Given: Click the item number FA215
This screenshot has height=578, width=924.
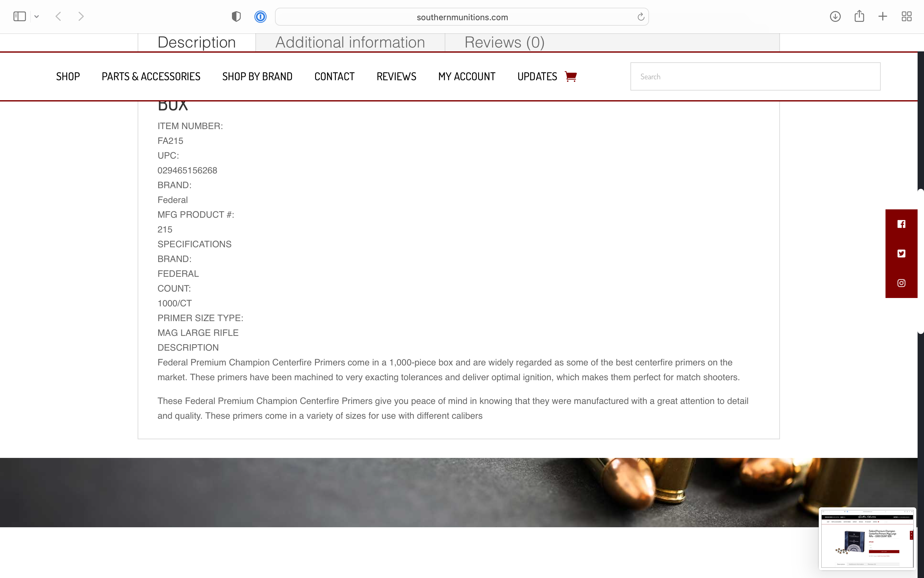Looking at the screenshot, I should click(170, 141).
